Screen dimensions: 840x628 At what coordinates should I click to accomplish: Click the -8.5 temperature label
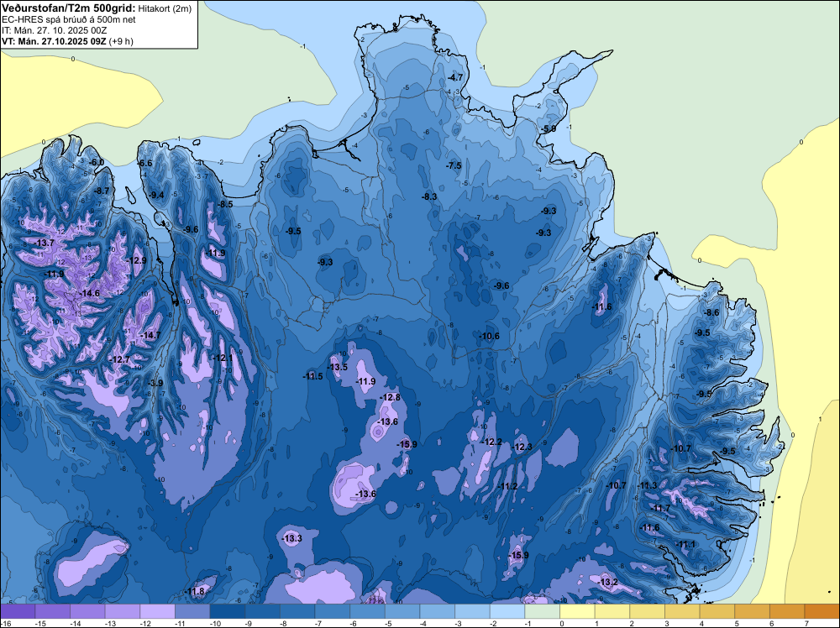[x=225, y=204]
